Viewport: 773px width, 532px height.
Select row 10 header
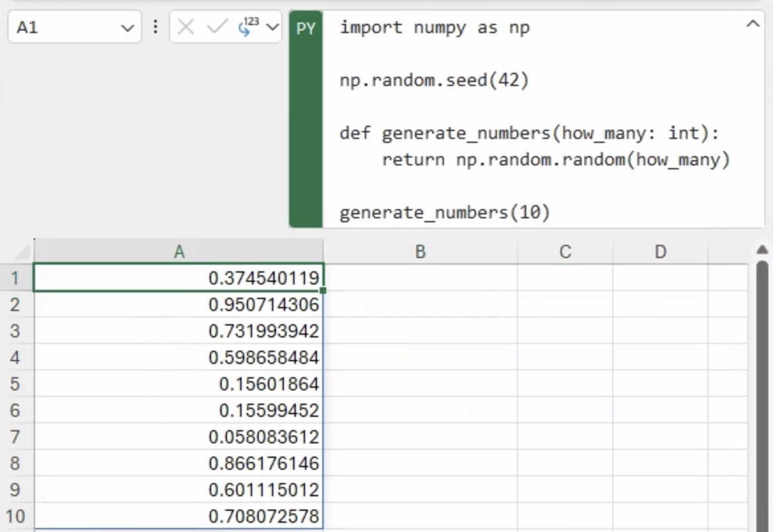16,516
